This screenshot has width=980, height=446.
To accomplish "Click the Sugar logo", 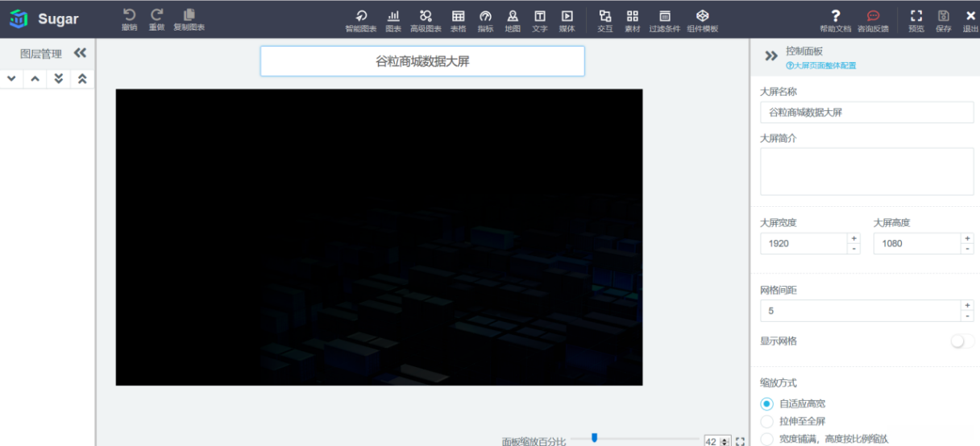I will (44, 19).
